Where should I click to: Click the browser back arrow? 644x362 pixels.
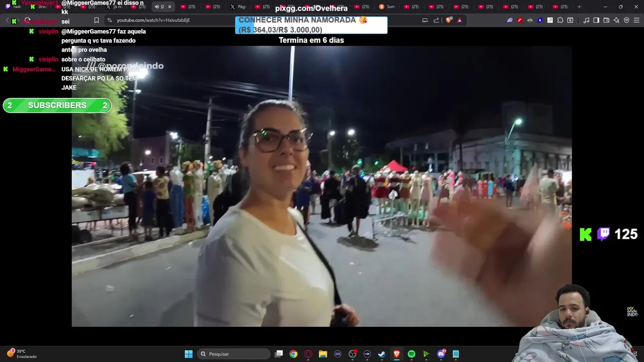click(7, 20)
